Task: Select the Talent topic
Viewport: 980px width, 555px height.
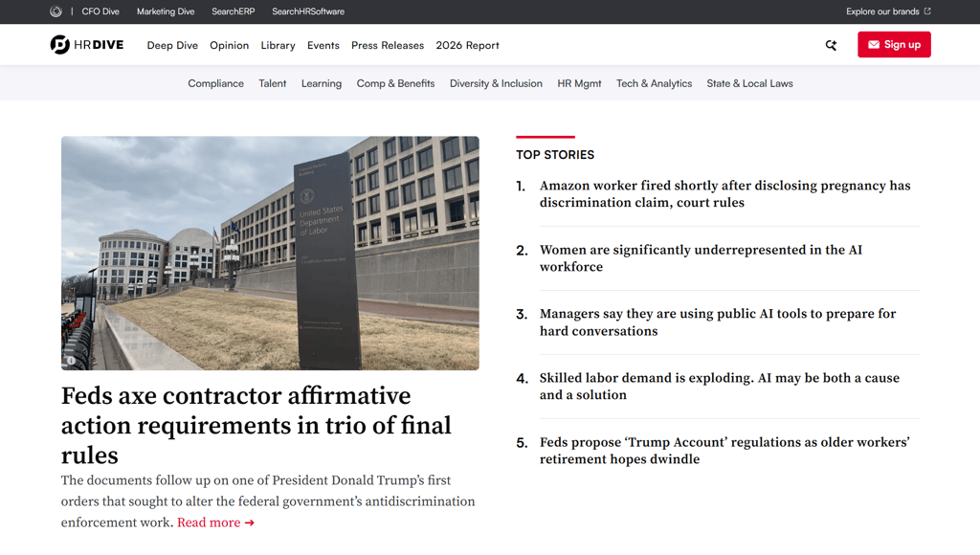Action: click(x=273, y=83)
